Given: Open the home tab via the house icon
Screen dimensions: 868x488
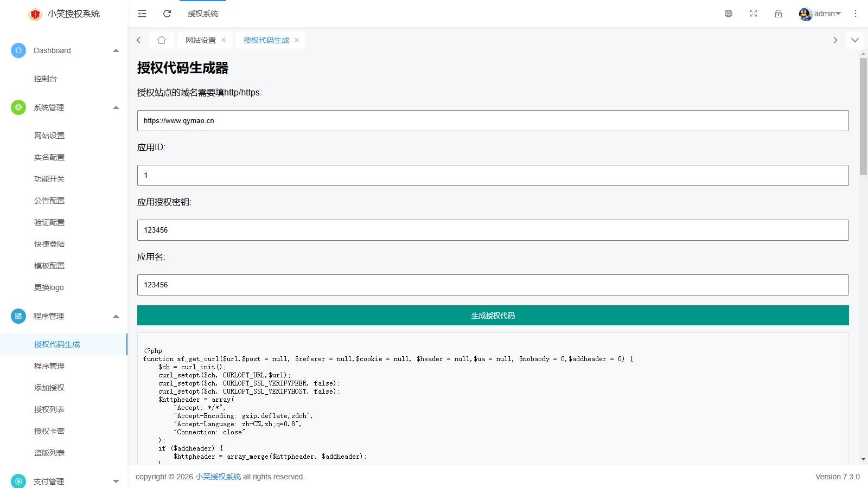Looking at the screenshot, I should [x=162, y=40].
